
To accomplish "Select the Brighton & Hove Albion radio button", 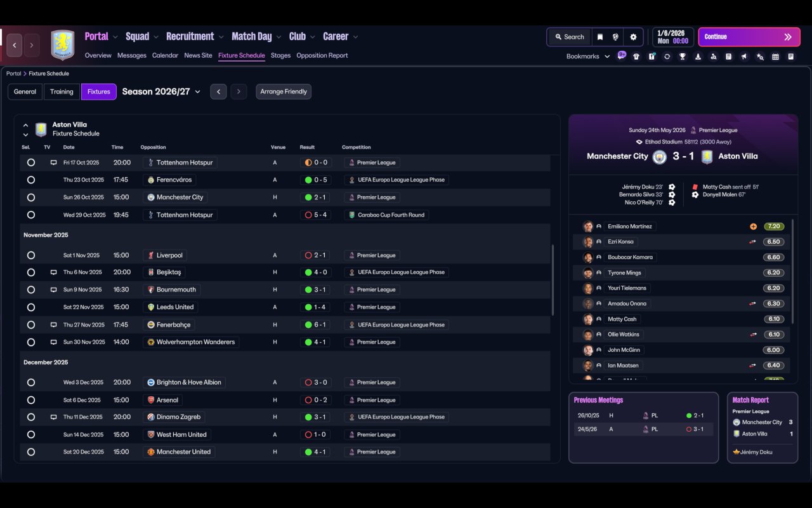I will click(x=31, y=382).
